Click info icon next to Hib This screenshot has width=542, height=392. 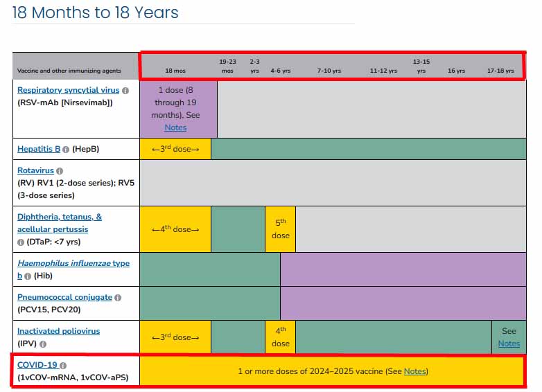[28, 276]
